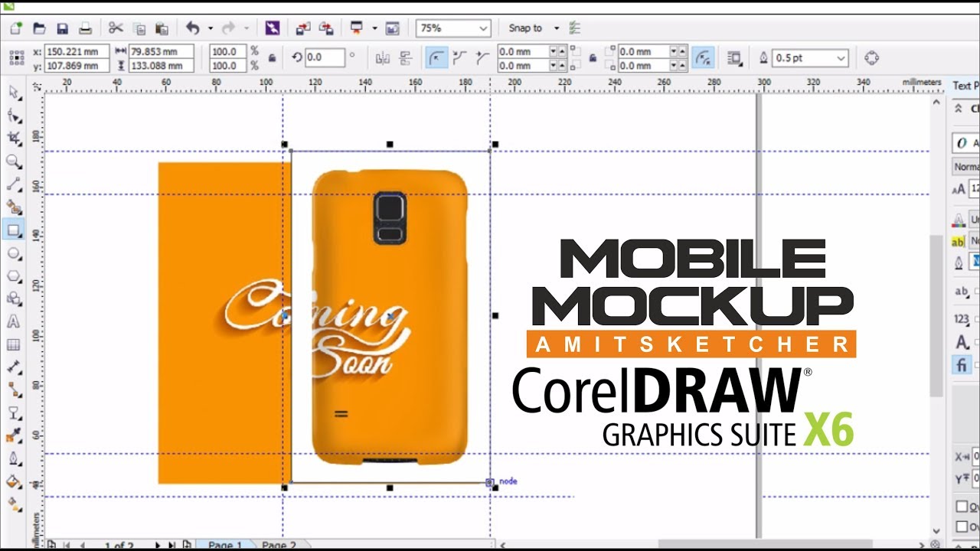This screenshot has width=980, height=551.
Task: Enable the Chamfered corner style
Action: (482, 58)
